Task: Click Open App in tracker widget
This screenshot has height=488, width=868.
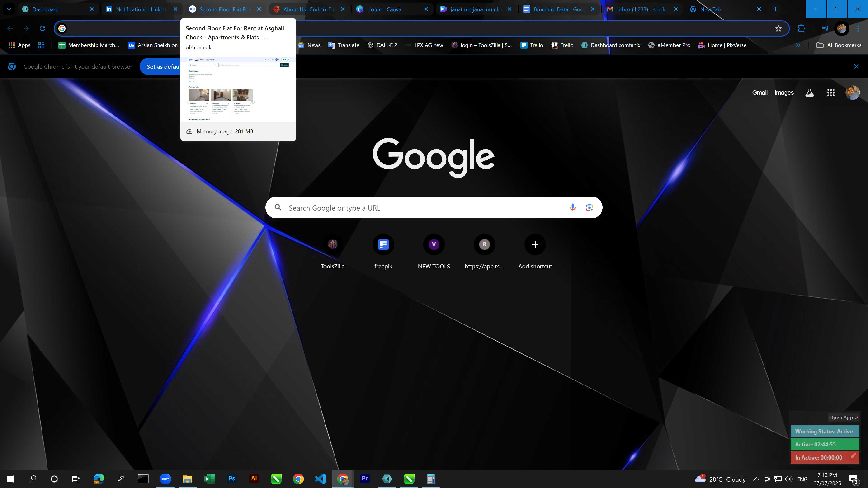Action: click(x=843, y=417)
